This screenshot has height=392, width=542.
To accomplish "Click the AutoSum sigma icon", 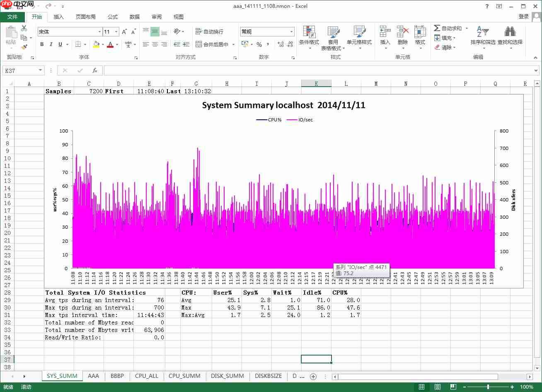I will [x=437, y=28].
